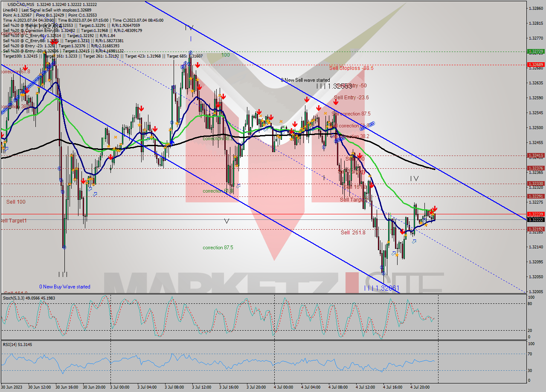
Task: Click the 'Sell 100' level label
Action: coord(16,202)
